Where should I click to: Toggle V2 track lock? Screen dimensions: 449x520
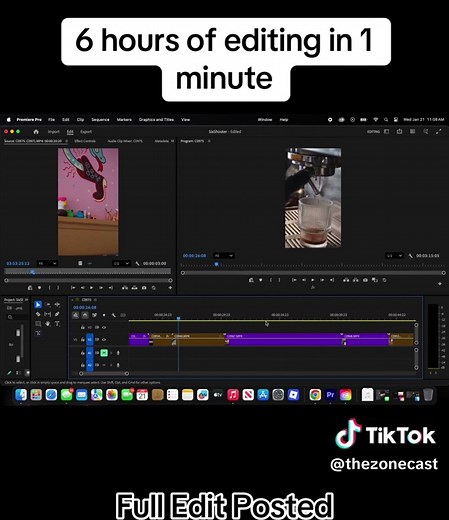pos(83,327)
